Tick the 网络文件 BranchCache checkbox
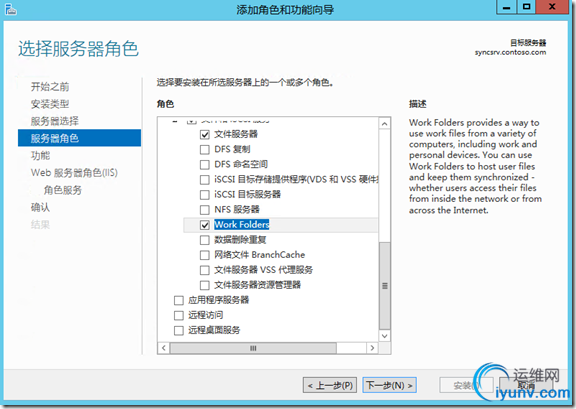The image size is (576, 409). 205,255
